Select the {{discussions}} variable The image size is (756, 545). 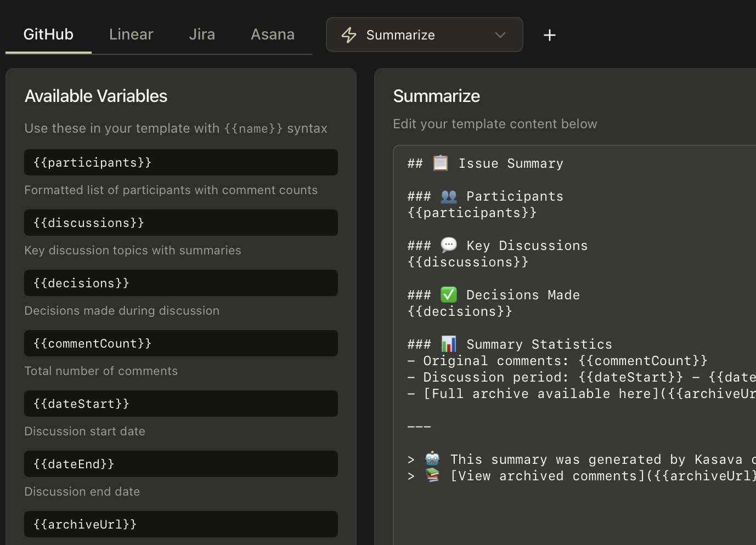(x=181, y=223)
